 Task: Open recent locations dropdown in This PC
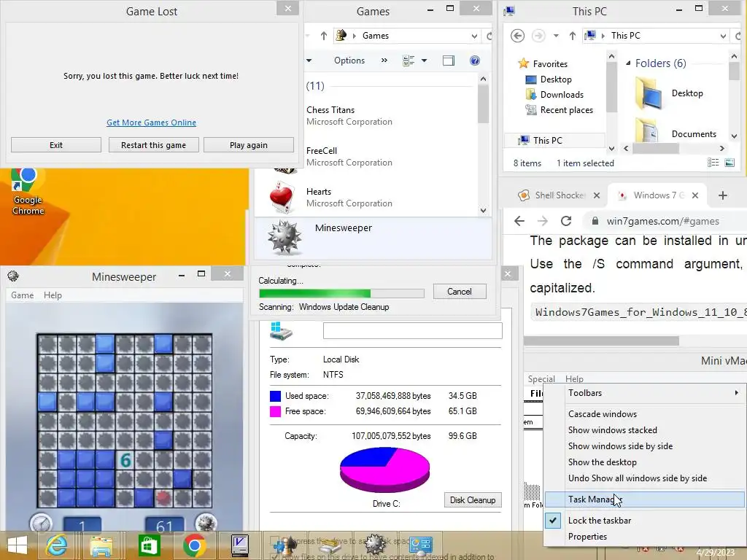(556, 36)
